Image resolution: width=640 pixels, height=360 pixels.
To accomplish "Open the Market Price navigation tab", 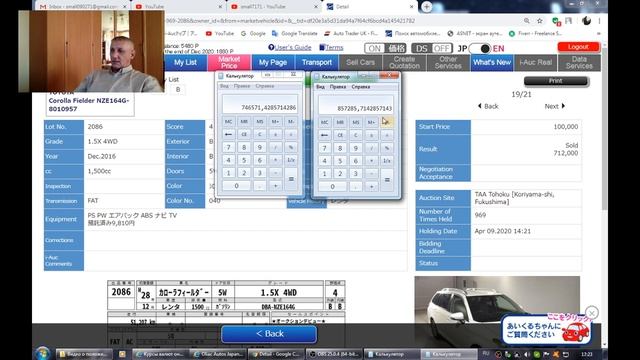I will (229, 62).
